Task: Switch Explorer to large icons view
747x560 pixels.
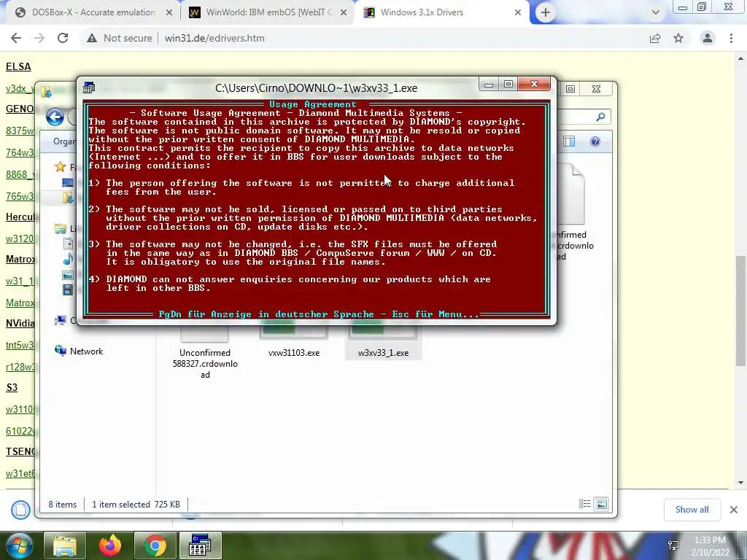Action: point(602,504)
